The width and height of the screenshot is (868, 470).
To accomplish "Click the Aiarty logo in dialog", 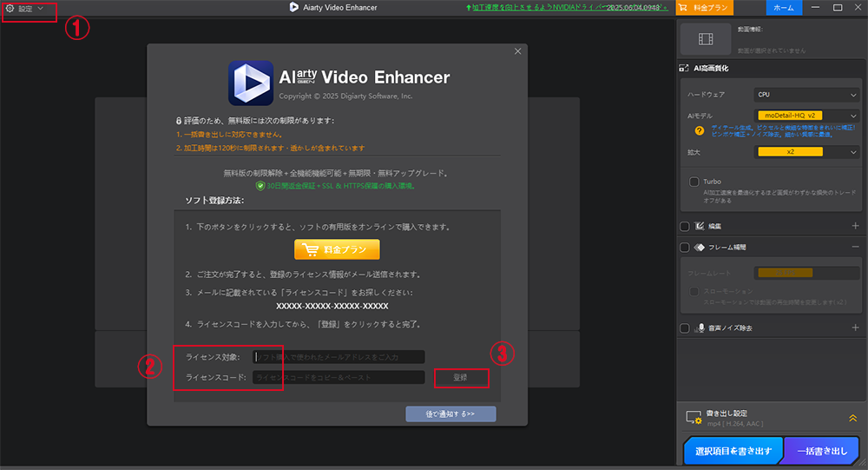I will click(x=251, y=83).
